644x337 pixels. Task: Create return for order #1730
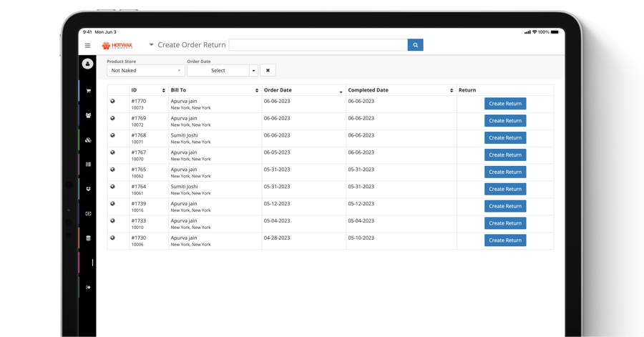point(504,240)
